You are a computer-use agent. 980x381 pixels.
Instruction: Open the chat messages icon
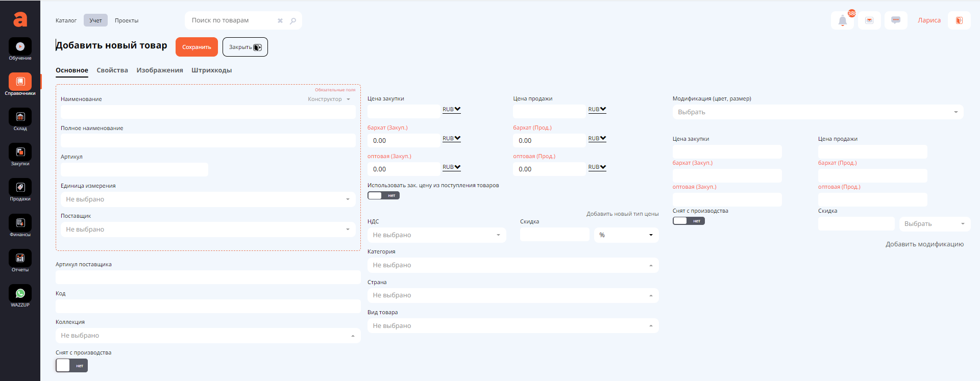895,20
